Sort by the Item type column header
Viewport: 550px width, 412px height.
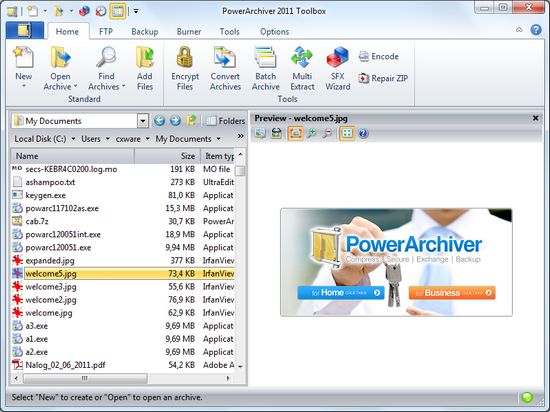click(x=217, y=156)
